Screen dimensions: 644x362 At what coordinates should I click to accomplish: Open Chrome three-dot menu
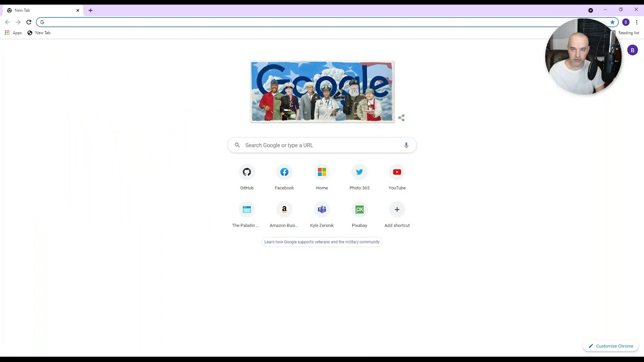tap(636, 22)
